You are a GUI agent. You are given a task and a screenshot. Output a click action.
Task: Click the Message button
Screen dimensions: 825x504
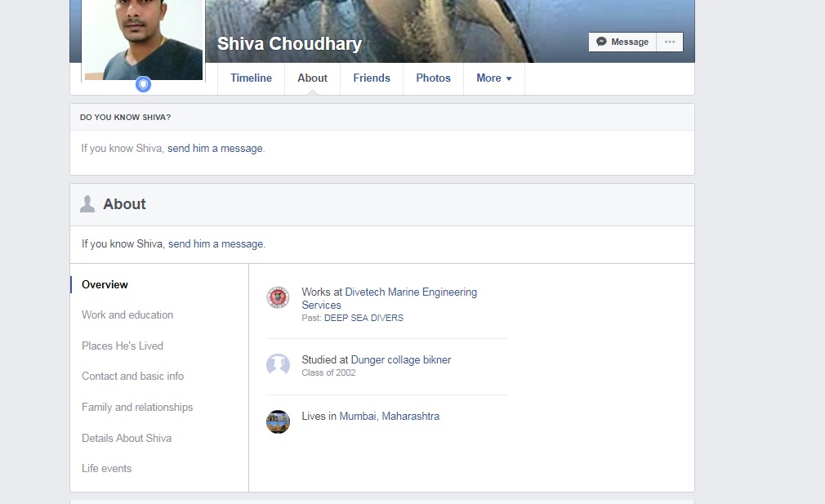622,42
